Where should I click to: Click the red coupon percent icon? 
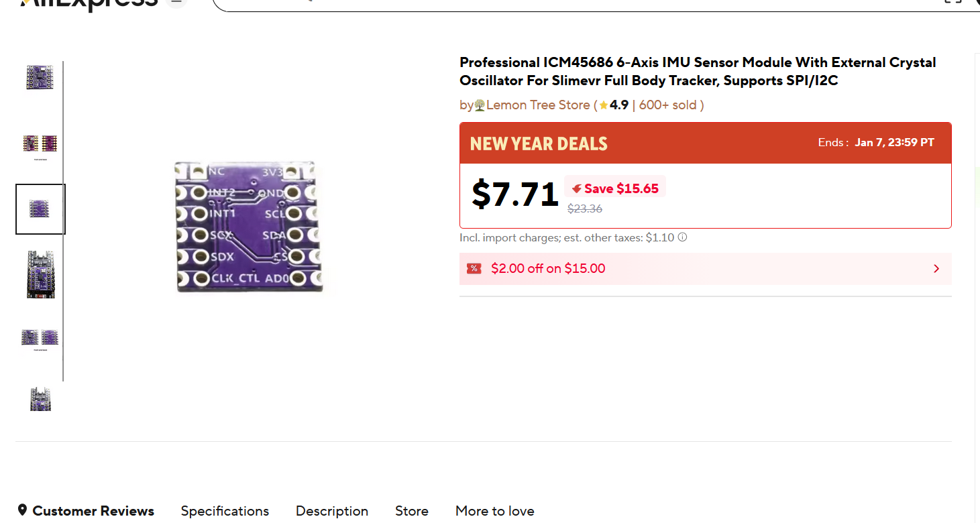474,269
